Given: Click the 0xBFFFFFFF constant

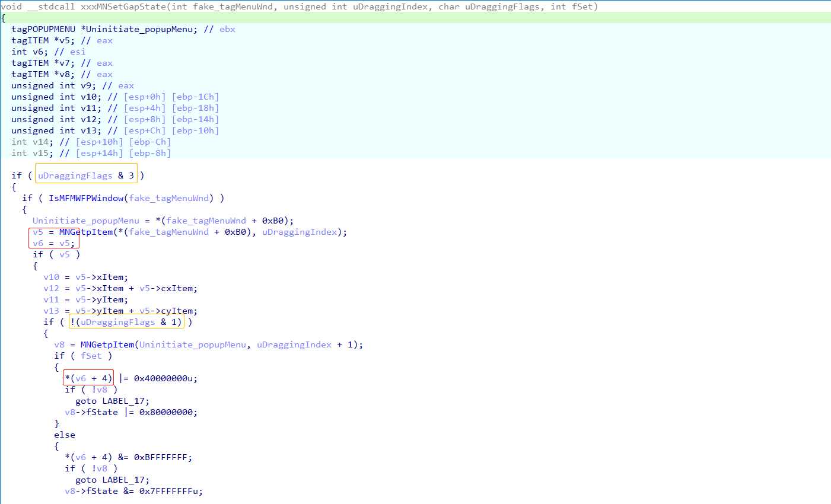Looking at the screenshot, I should tap(160, 457).
